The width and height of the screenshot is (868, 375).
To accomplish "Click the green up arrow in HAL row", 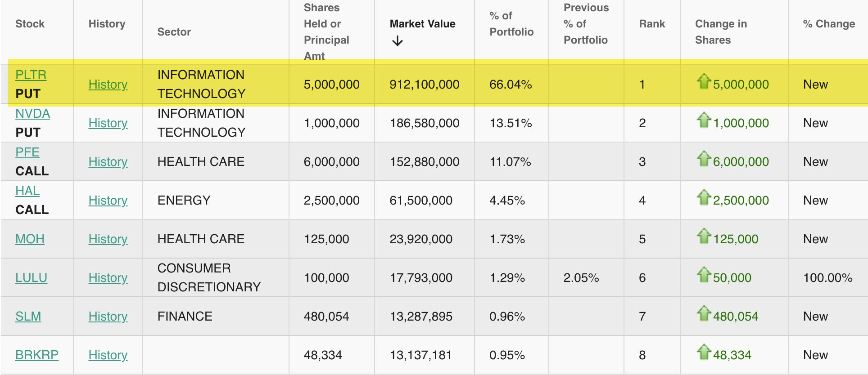I will coord(704,197).
